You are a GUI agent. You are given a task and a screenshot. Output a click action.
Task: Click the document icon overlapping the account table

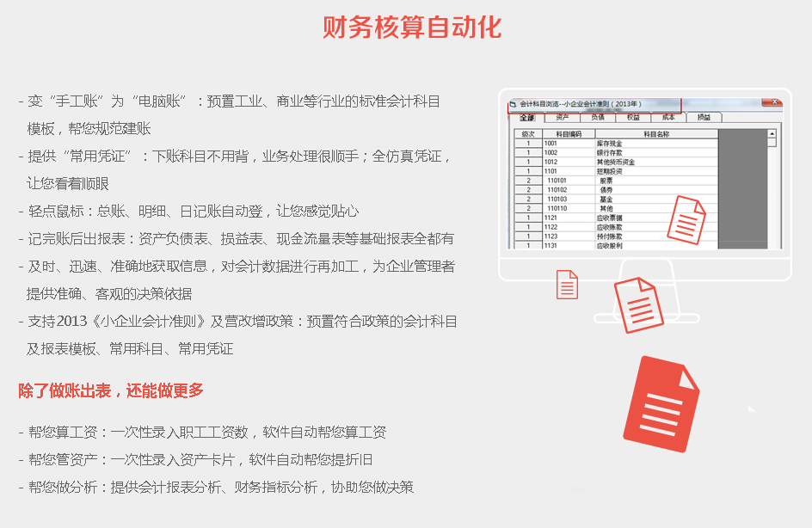[687, 219]
